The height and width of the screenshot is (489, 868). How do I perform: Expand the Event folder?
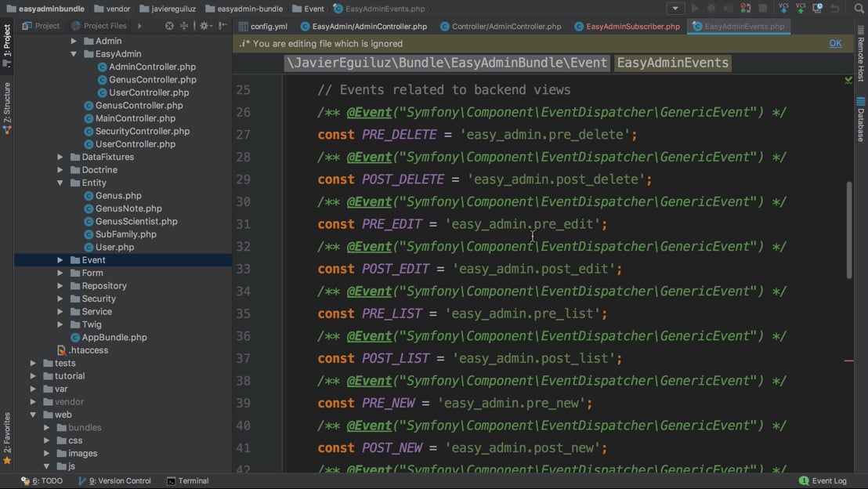[60, 259]
